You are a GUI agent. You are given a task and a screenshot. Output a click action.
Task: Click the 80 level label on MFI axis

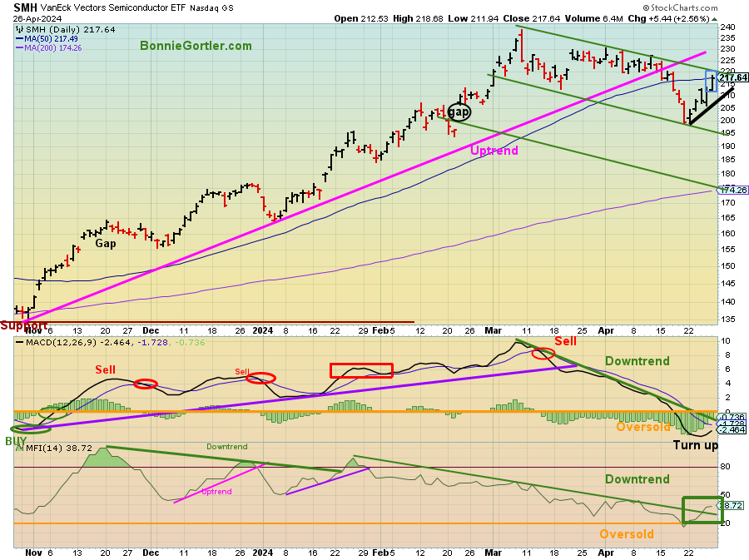pyautogui.click(x=725, y=467)
